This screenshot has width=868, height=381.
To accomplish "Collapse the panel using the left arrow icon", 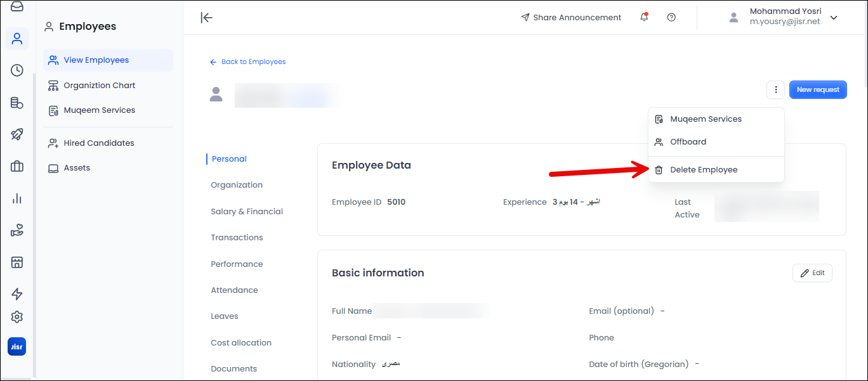I will (206, 17).
